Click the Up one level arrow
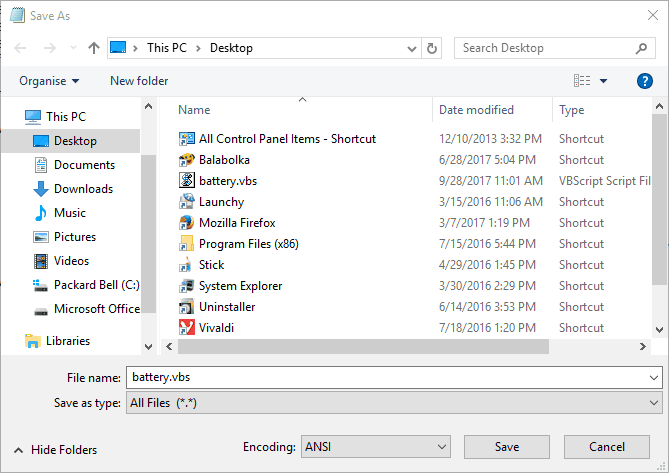 click(94, 48)
